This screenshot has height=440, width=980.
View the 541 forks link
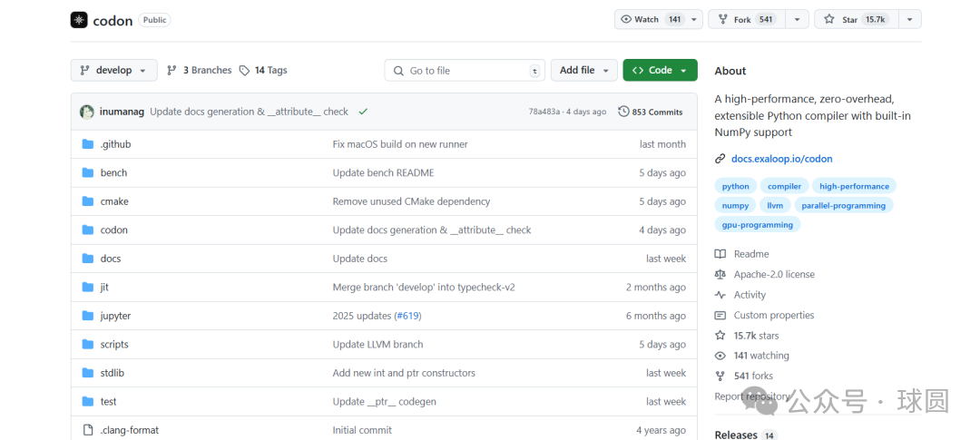(x=744, y=376)
